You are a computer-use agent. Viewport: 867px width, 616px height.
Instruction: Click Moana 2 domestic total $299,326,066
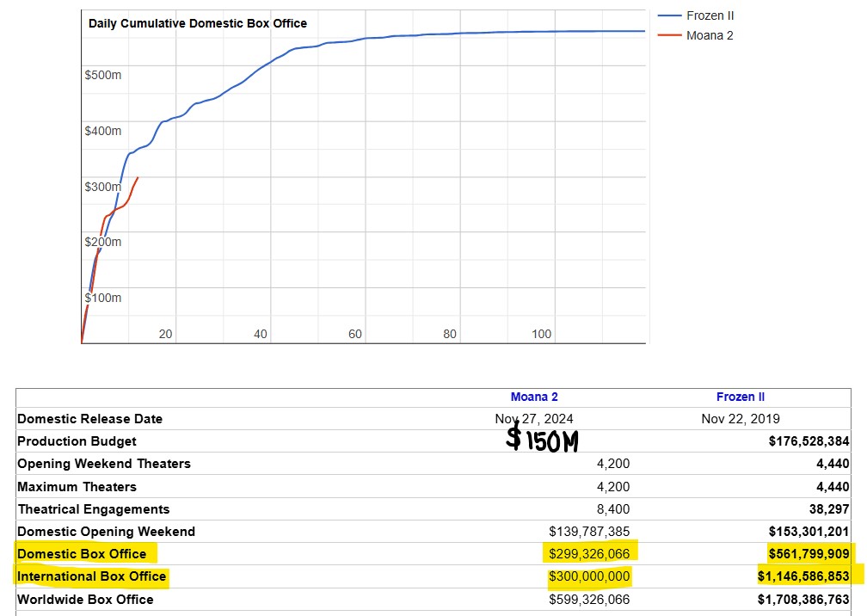[x=589, y=553]
